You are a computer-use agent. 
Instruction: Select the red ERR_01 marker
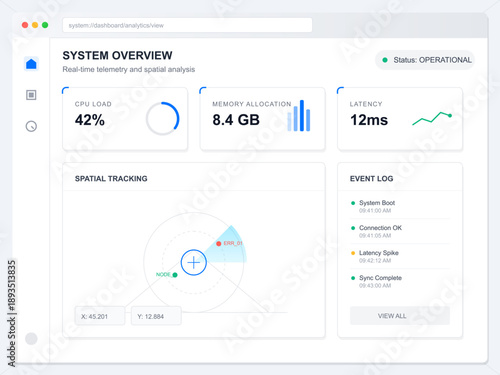pyautogui.click(x=219, y=244)
